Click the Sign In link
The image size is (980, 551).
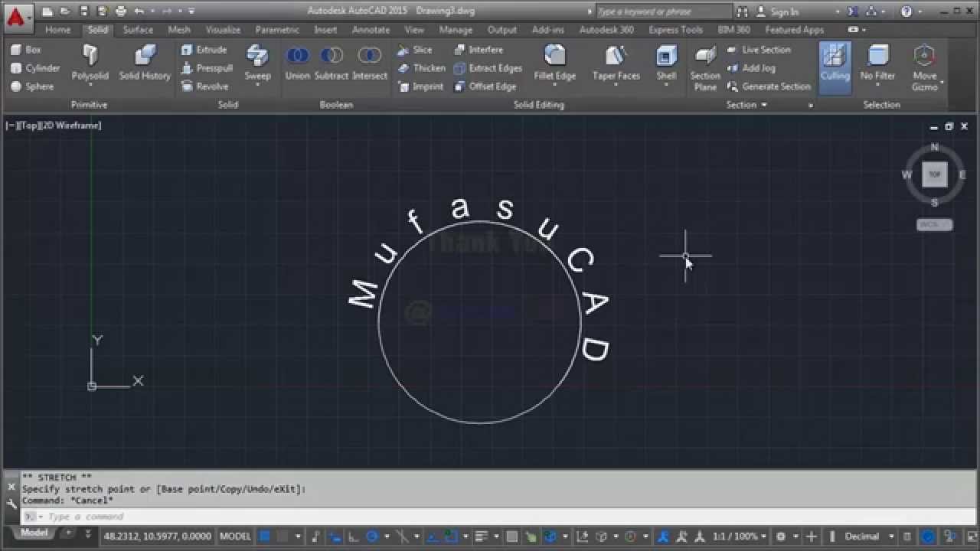(x=784, y=11)
